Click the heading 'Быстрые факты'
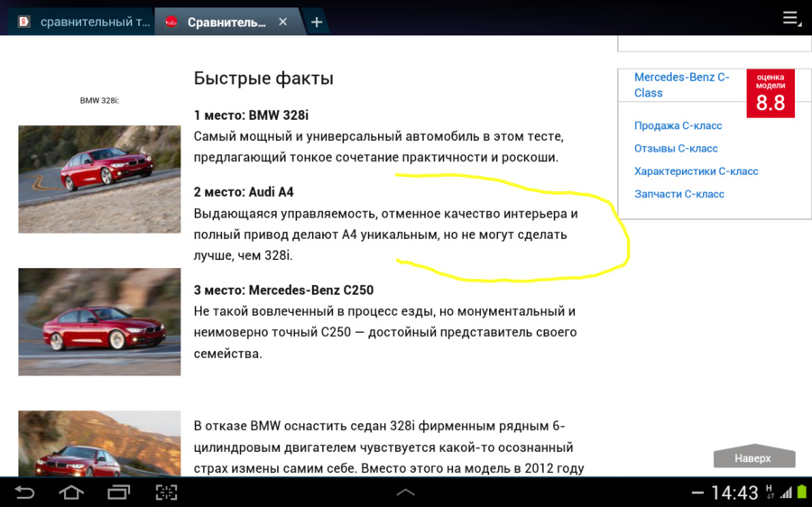 (263, 78)
